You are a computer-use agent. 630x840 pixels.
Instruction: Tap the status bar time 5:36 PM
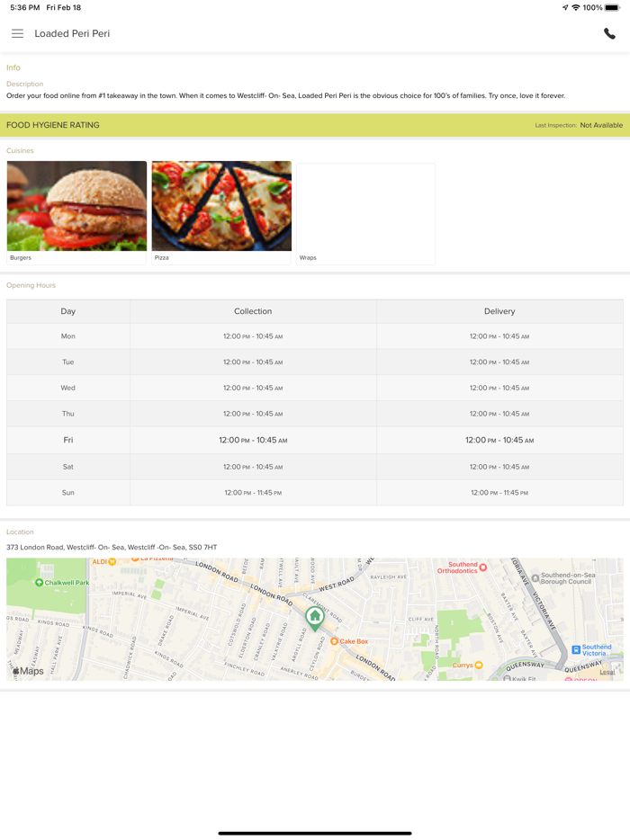coord(24,7)
